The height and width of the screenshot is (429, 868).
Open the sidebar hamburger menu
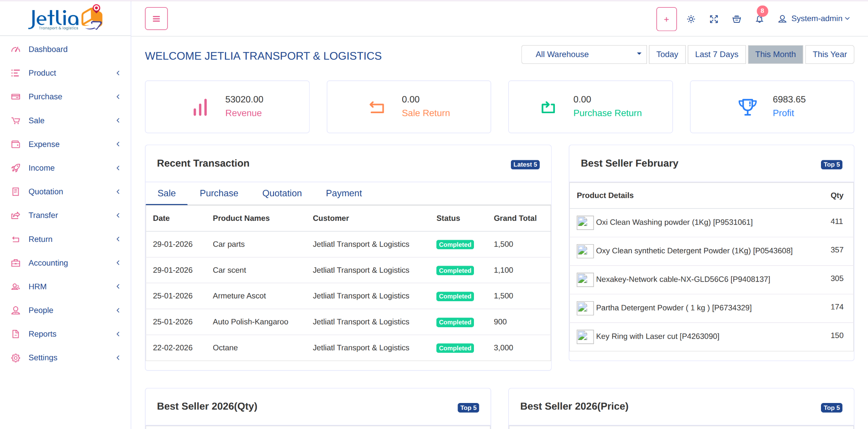156,18
